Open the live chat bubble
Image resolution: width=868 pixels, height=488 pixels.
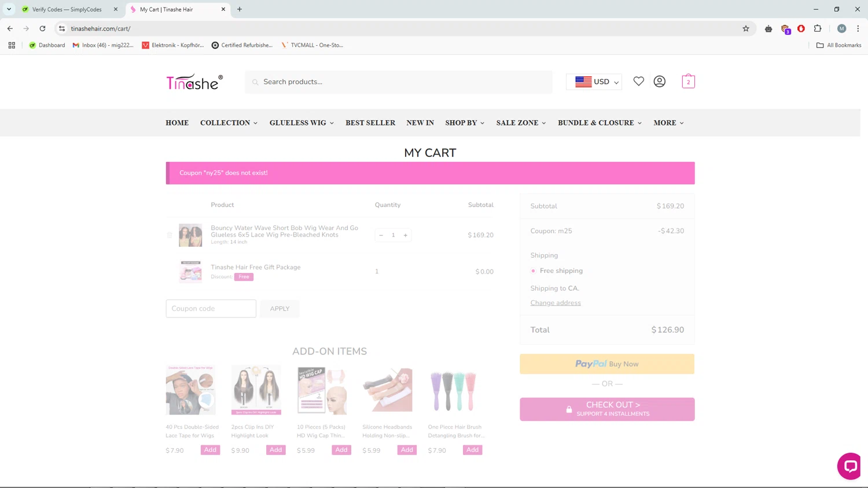click(849, 466)
